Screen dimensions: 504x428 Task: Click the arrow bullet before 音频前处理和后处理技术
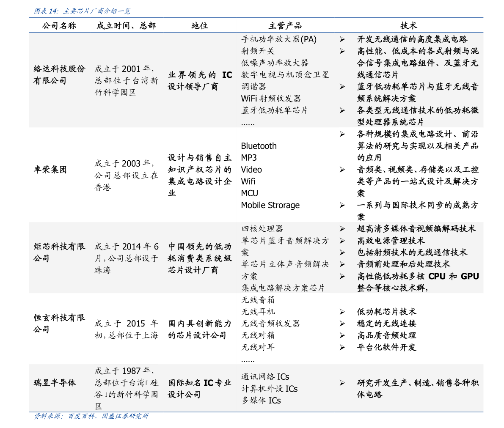[342, 264]
